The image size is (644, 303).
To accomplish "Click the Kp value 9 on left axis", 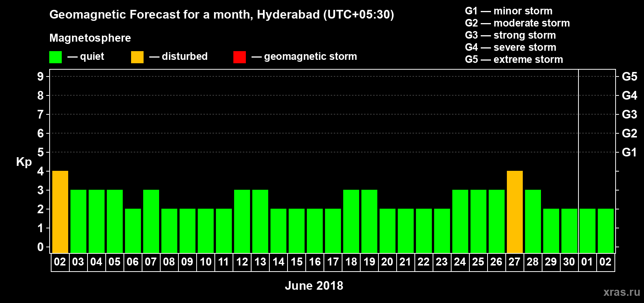I will click(41, 77).
